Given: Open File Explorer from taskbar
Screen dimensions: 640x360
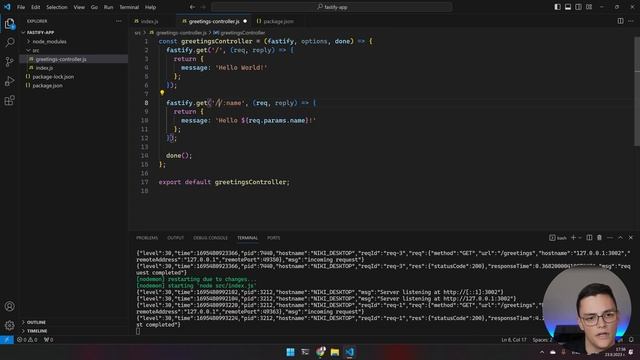Looking at the screenshot, I should [335, 352].
